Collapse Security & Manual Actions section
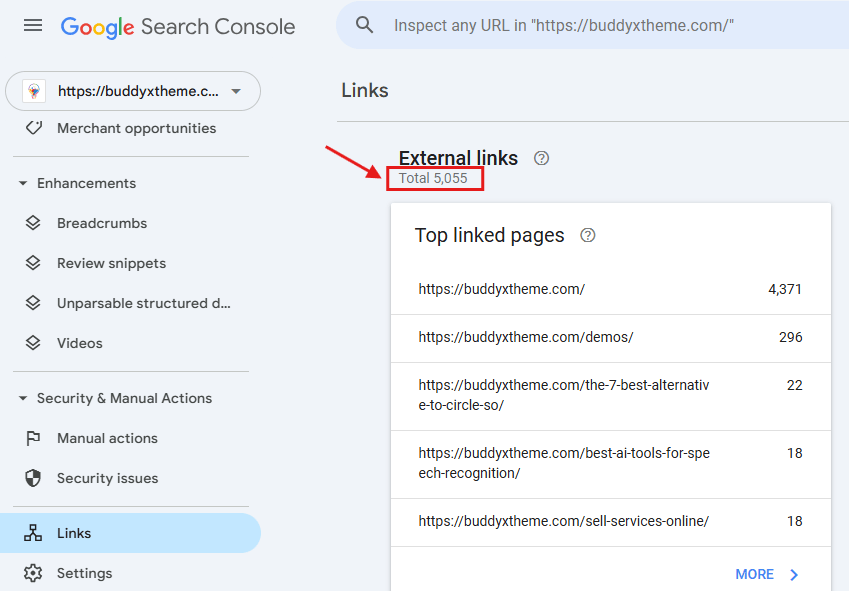This screenshot has width=849, height=591. [23, 398]
